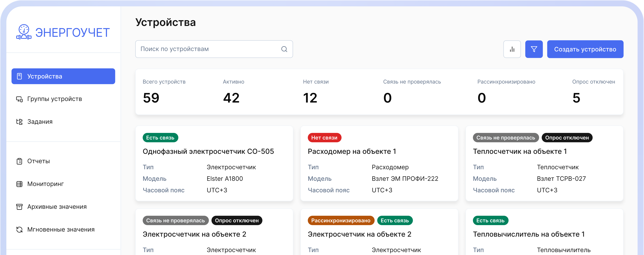644x255 pixels.
Task: Click the bar chart statistics icon button
Action: [x=512, y=49]
